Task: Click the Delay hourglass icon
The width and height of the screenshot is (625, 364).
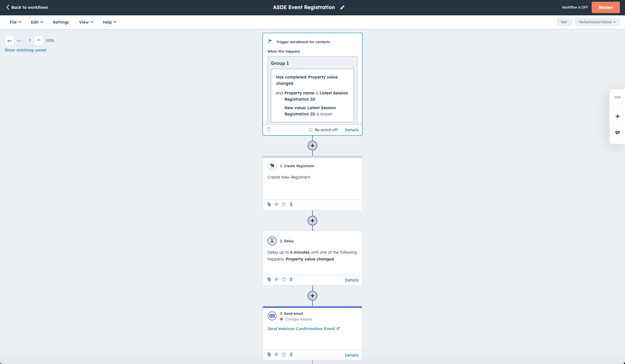Action: pos(272,241)
